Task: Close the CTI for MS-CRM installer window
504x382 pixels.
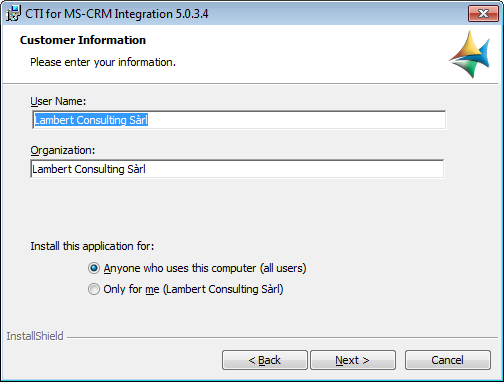Action: tap(483, 14)
